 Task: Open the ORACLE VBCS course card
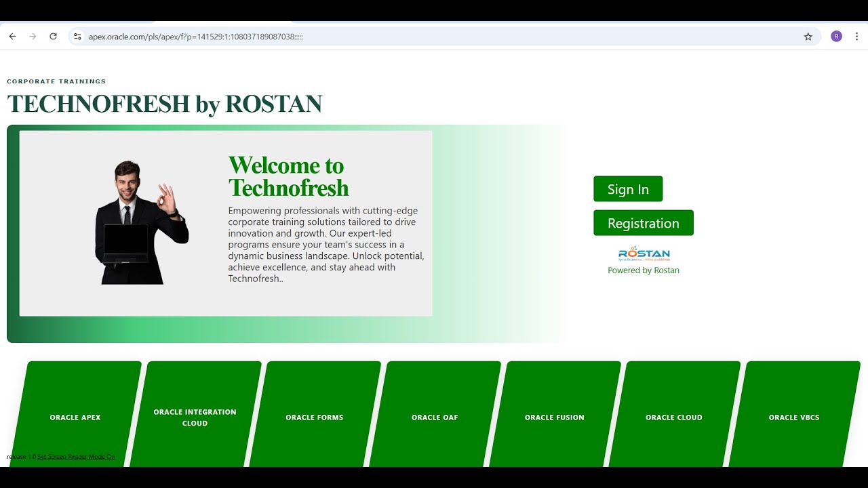tap(794, 414)
